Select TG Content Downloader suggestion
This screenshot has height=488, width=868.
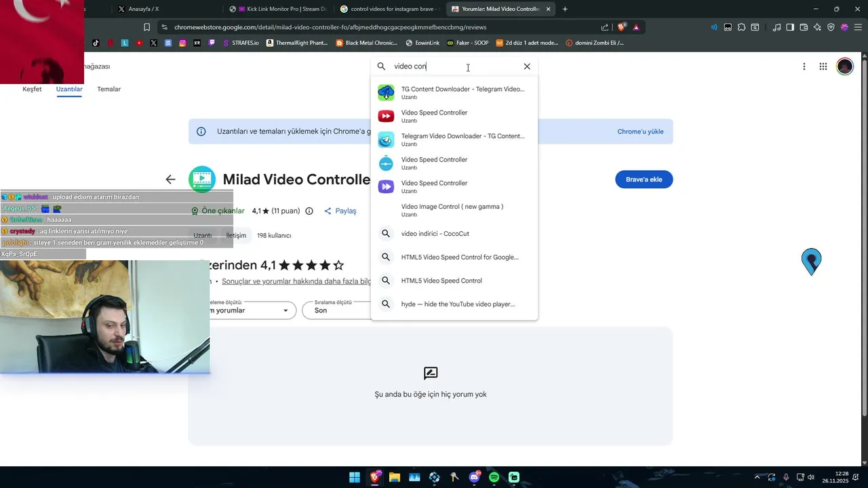tap(454, 93)
